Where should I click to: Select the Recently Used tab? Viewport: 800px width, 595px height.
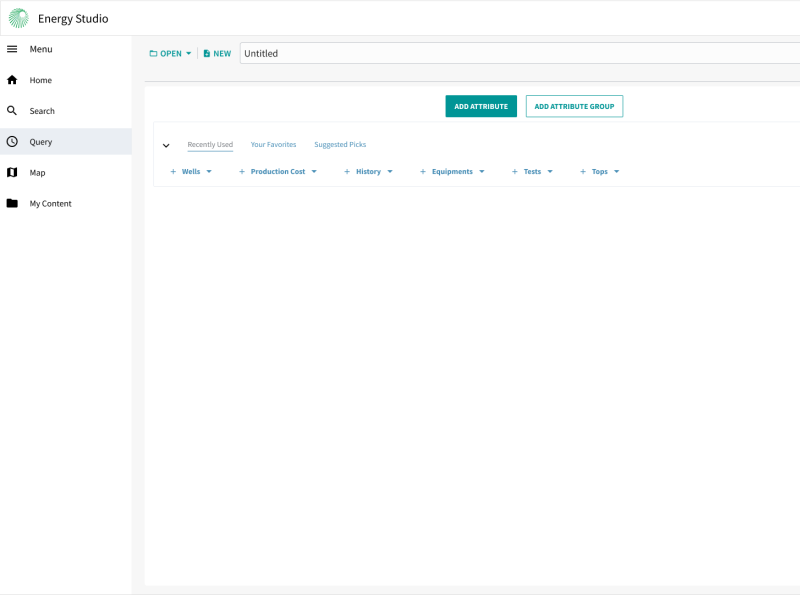[x=209, y=144]
